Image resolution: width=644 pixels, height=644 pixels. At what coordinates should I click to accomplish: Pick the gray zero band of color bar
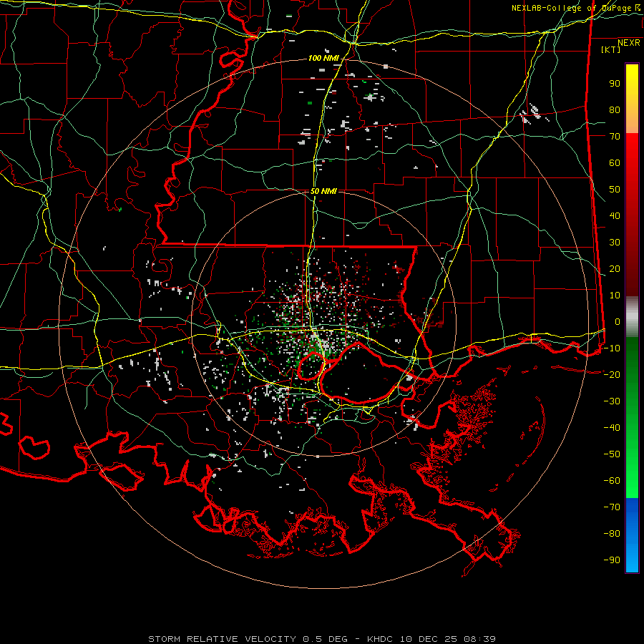632,317
